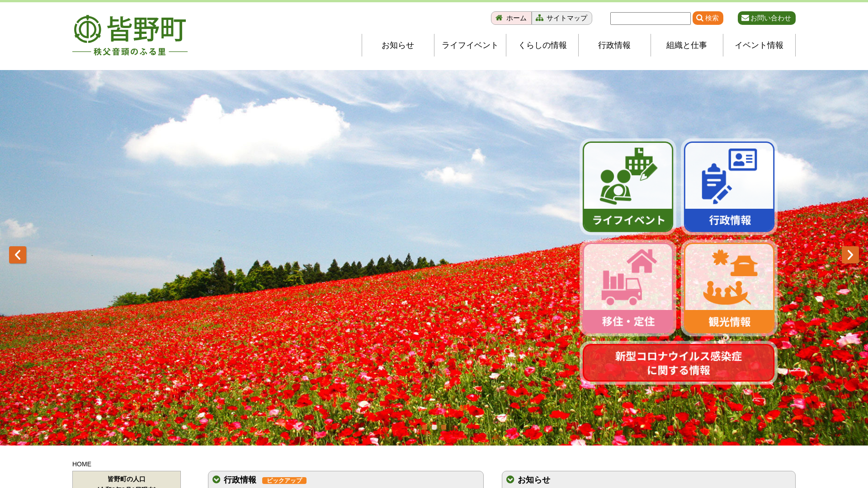Screen dimensions: 868x488
Task: Select the third carousel indicator dot
Action: (443, 427)
